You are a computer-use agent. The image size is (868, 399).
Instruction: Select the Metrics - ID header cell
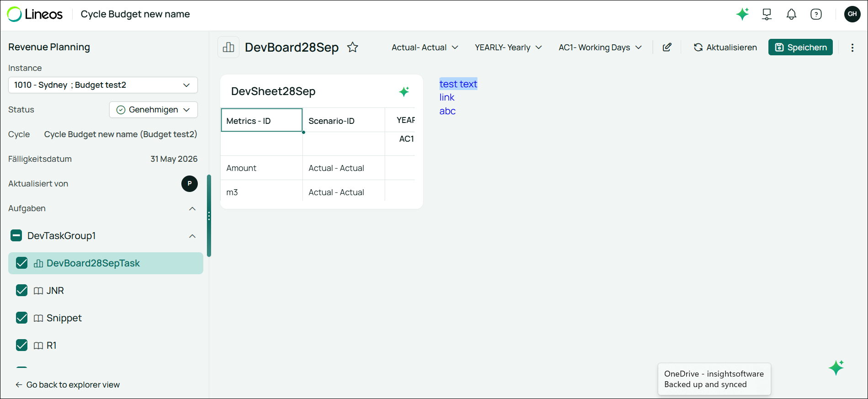click(262, 120)
